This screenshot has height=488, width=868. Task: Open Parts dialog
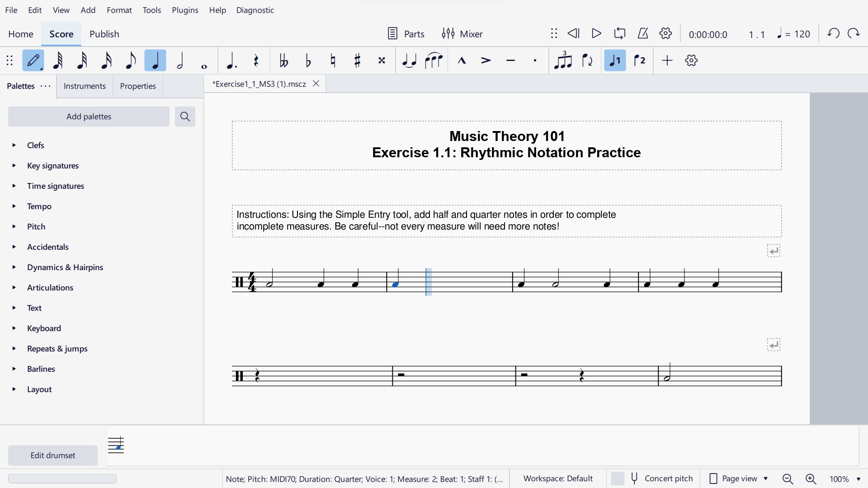(406, 34)
